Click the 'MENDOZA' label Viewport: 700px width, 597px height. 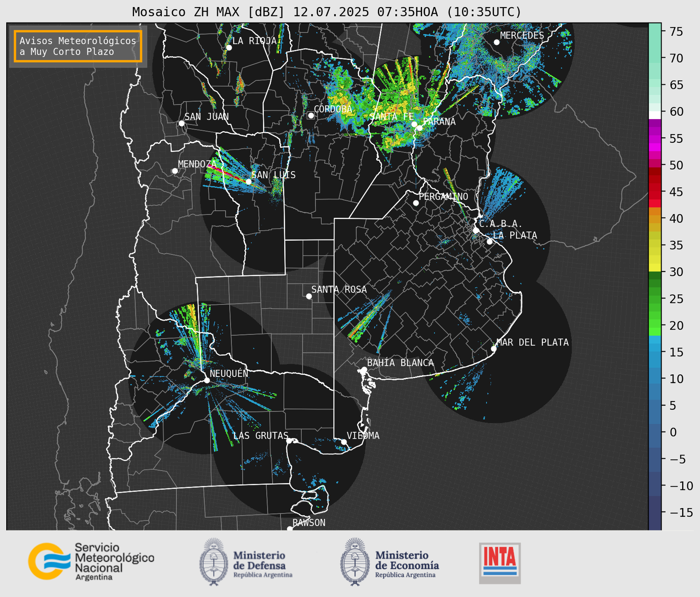[197, 164]
